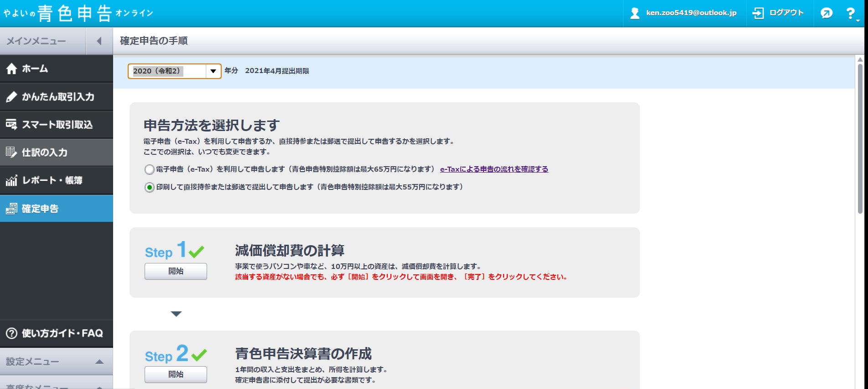Open 使い方ガイド・FAQ link
The height and width of the screenshot is (389, 868).
[57, 333]
